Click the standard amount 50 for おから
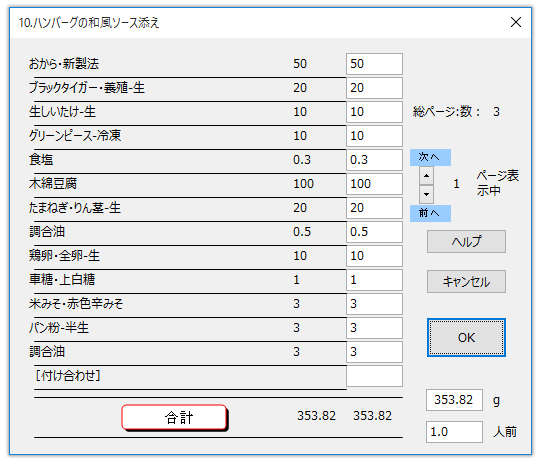The image size is (540, 462). 300,64
